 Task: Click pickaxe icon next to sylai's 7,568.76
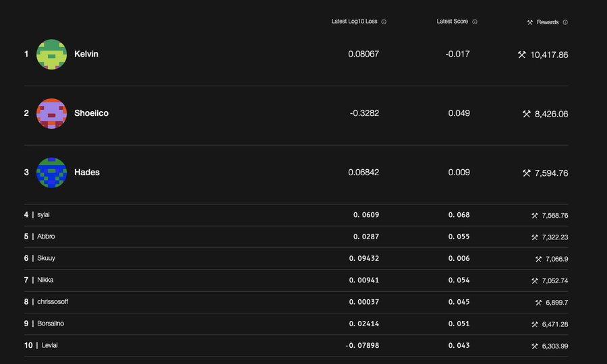tap(535, 216)
